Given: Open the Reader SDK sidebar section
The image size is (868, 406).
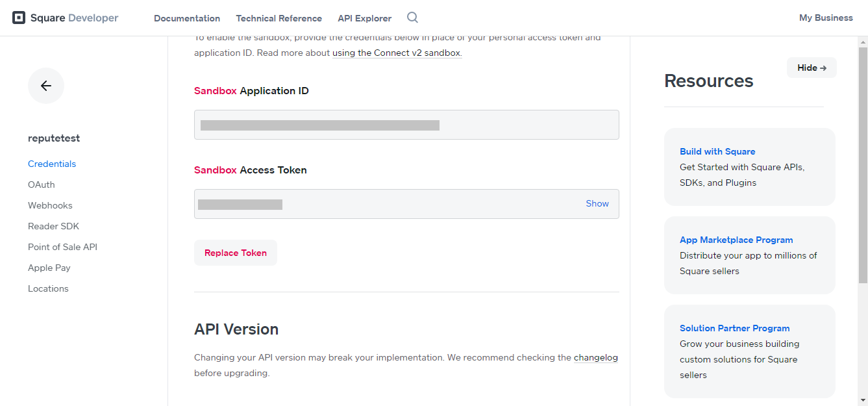Looking at the screenshot, I should click(53, 226).
